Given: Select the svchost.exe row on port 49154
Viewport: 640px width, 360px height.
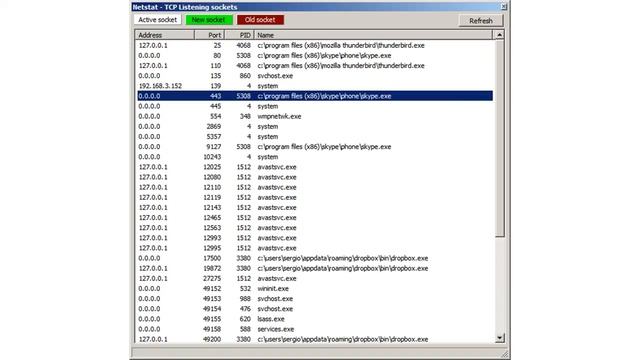Looking at the screenshot, I should point(315,309).
